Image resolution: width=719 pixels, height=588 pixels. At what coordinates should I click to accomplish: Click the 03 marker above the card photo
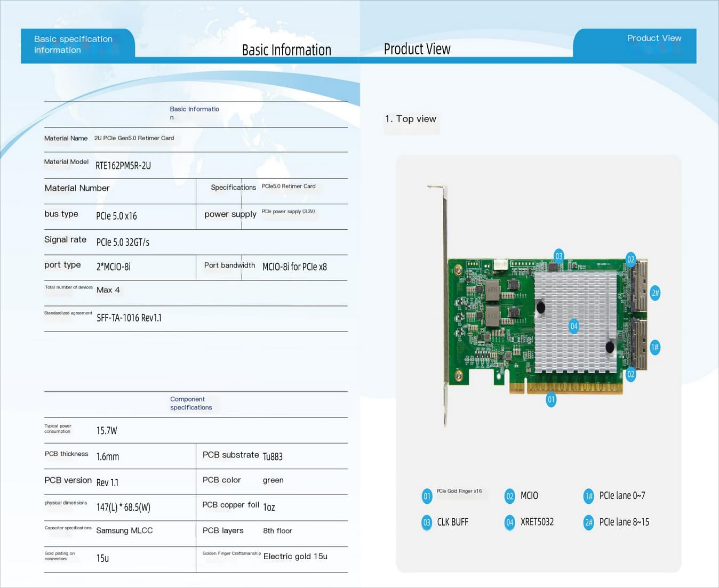coord(558,256)
